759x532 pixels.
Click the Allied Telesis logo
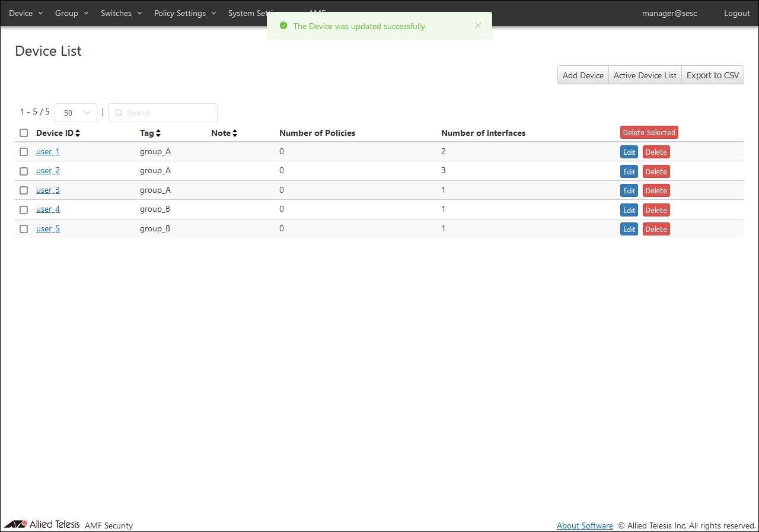42,525
